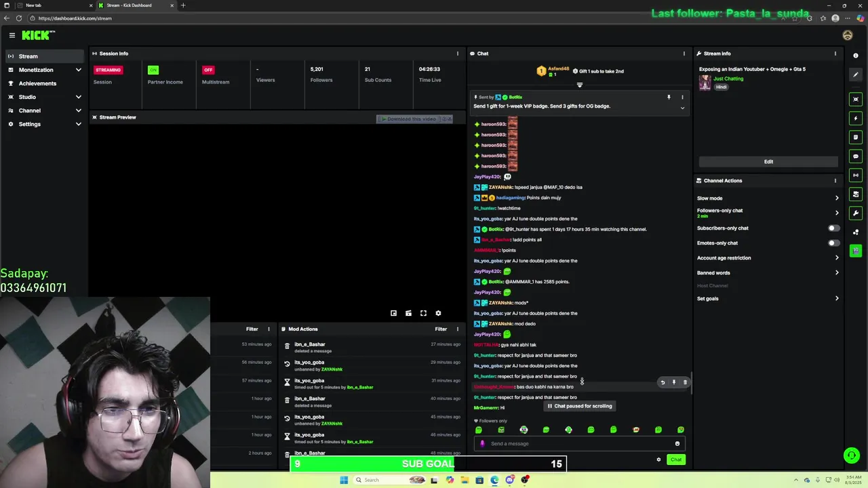The width and height of the screenshot is (868, 488).
Task: Toggle Subscribers-only chat switch
Action: (833, 228)
